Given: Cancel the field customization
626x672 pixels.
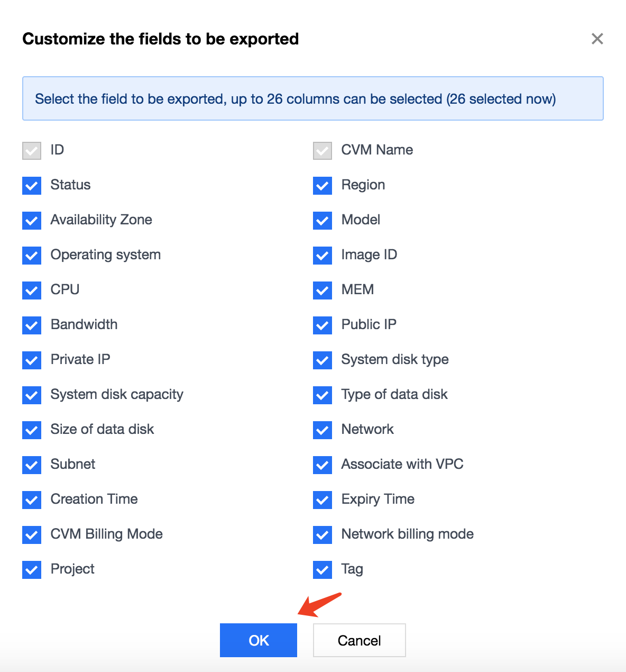Looking at the screenshot, I should pos(359,640).
